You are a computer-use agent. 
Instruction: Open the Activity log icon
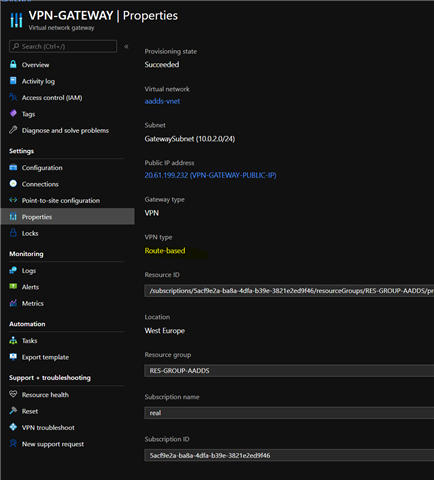(13, 81)
